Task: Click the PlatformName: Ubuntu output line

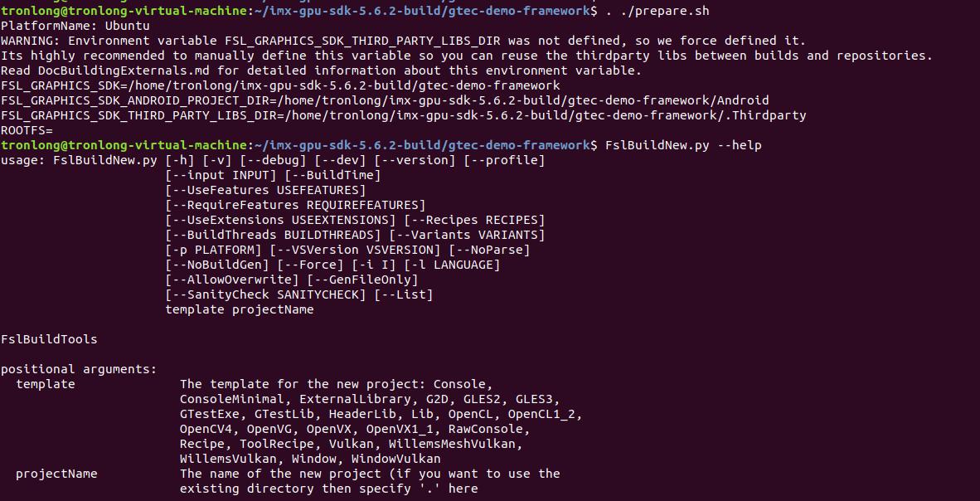Action: pyautogui.click(x=75, y=26)
